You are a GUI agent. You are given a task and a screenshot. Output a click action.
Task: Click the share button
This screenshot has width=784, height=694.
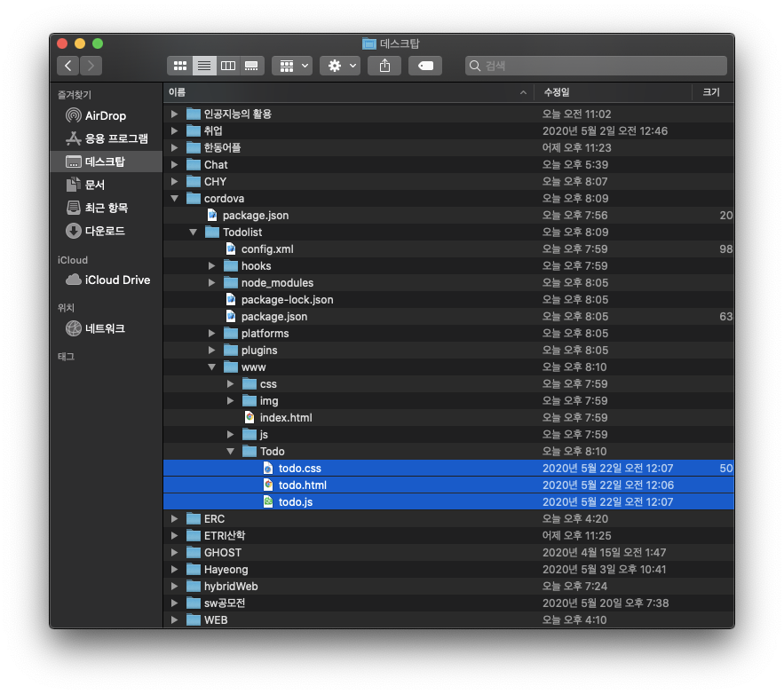coord(384,66)
